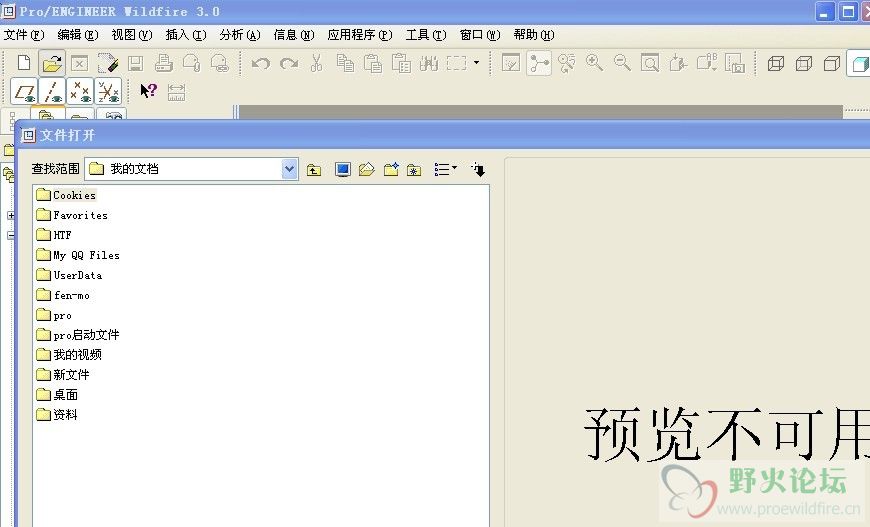Click the close window toolbar icon
The image size is (870, 527).
click(x=79, y=63)
